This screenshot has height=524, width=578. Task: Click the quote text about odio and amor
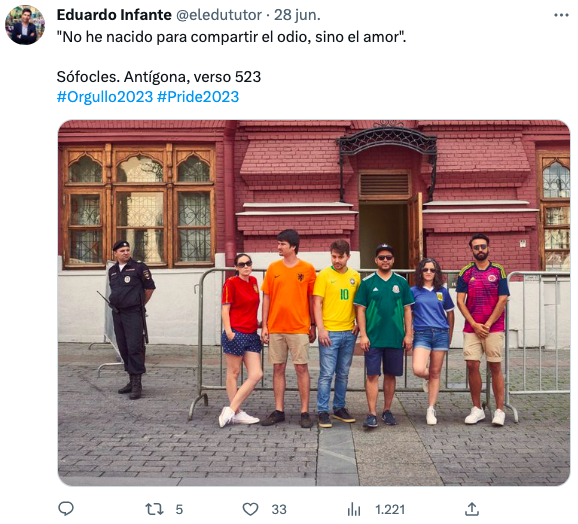pos(231,37)
